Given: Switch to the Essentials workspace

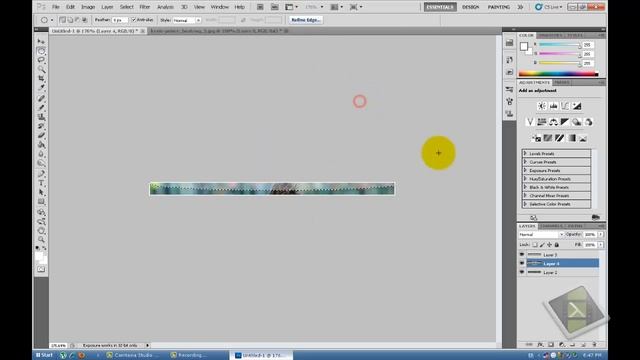Looking at the screenshot, I should click(x=440, y=7).
